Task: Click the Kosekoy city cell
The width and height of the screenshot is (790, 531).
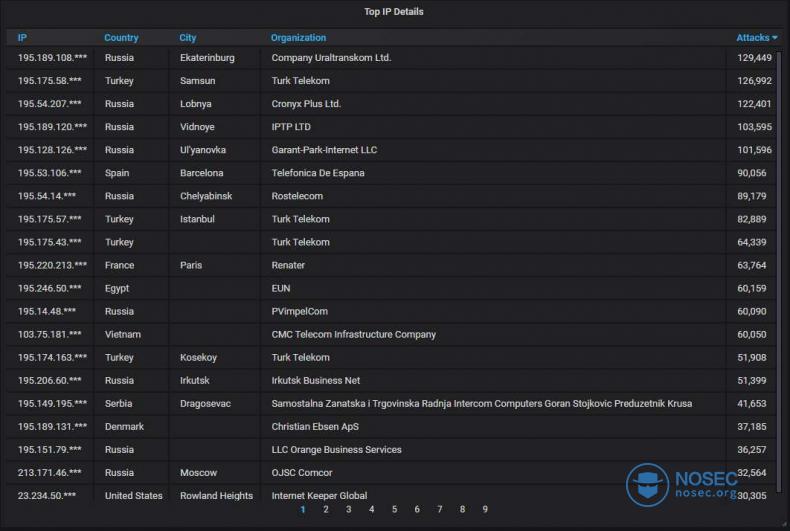Action: [198, 358]
